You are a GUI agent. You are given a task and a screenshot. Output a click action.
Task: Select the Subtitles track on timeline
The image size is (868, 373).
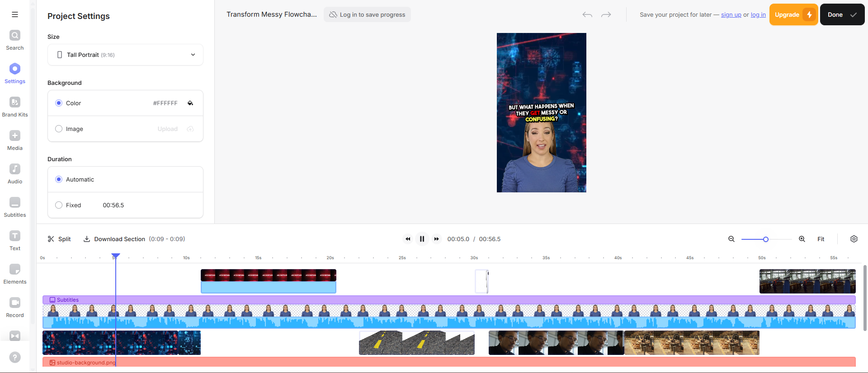click(x=449, y=300)
